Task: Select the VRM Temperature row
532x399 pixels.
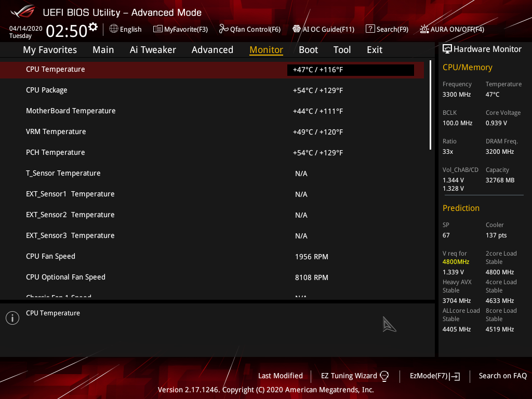Action: (x=212, y=132)
